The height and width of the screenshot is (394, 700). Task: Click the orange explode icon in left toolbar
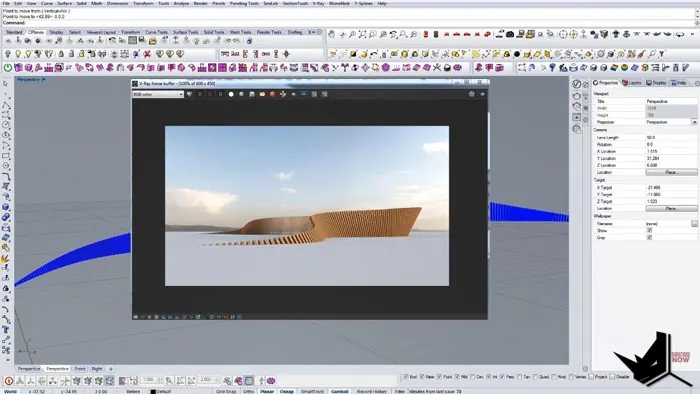[6, 259]
